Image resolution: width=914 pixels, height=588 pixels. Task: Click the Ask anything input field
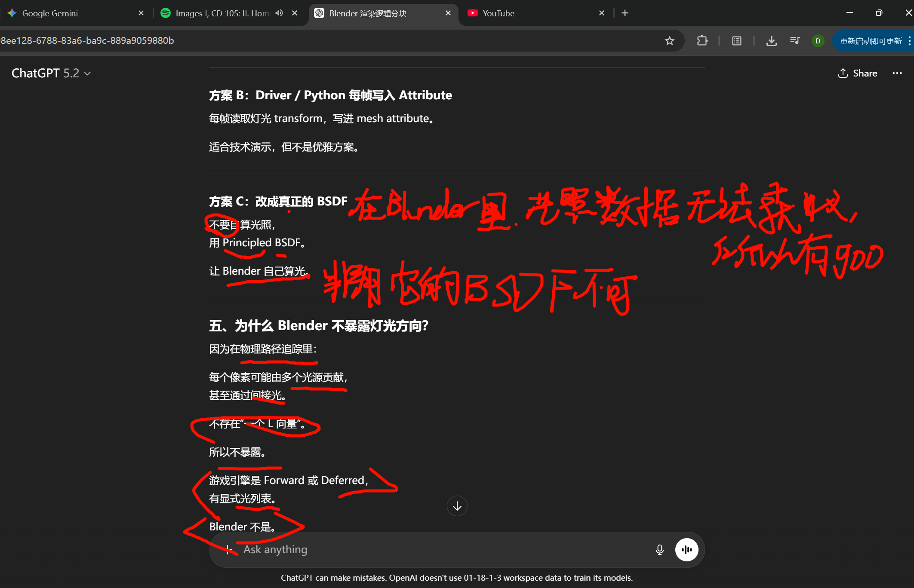pyautogui.click(x=430, y=549)
